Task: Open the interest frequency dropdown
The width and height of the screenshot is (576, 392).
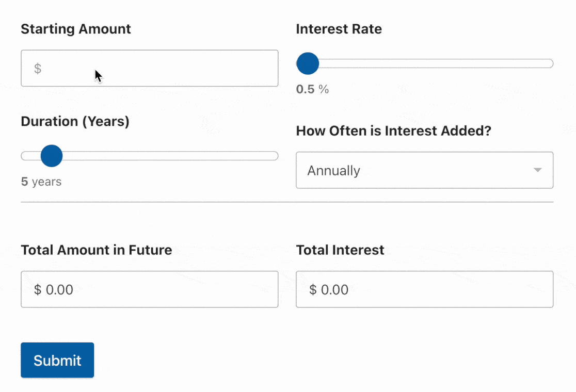Action: click(424, 170)
